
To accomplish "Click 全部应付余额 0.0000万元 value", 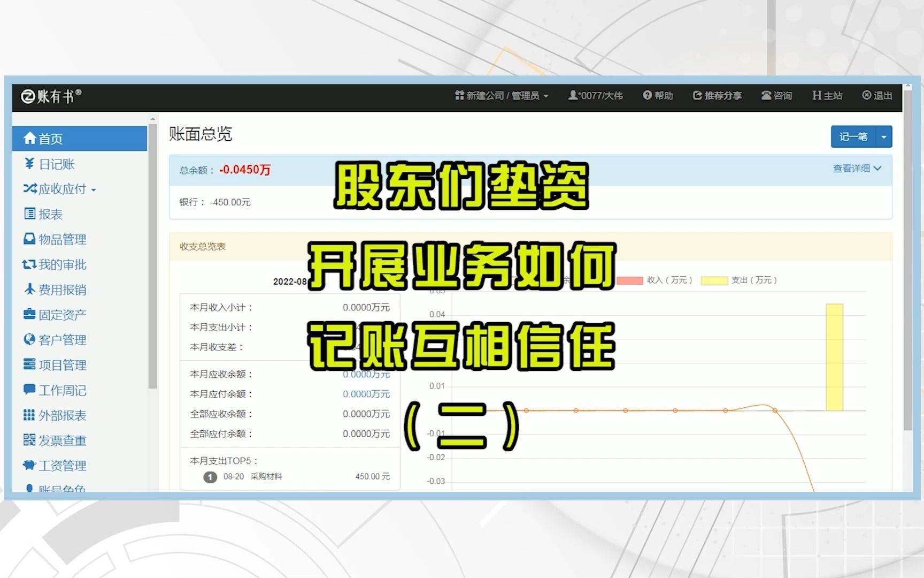I will (x=366, y=434).
